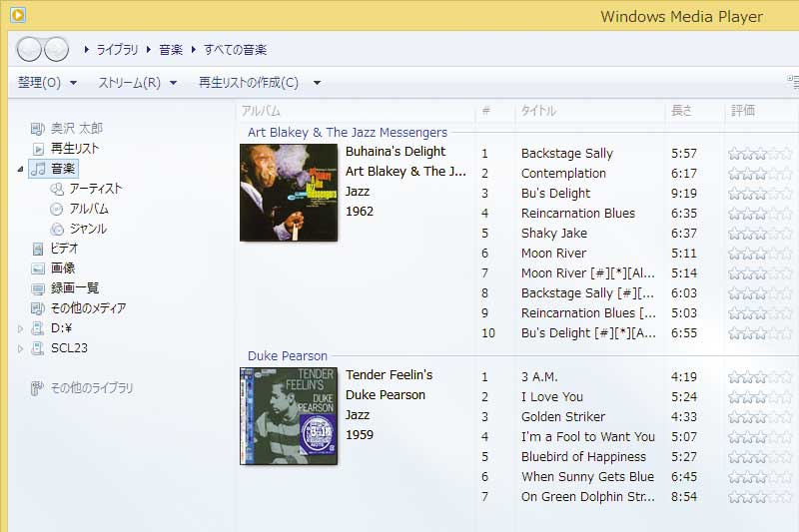Click the album title Buhaina's Delight

point(396,151)
